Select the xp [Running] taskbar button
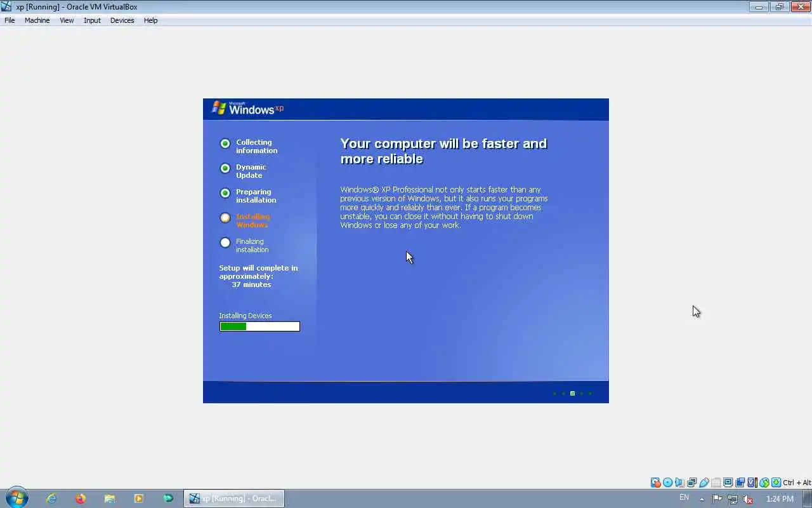This screenshot has height=508, width=812. click(234, 498)
